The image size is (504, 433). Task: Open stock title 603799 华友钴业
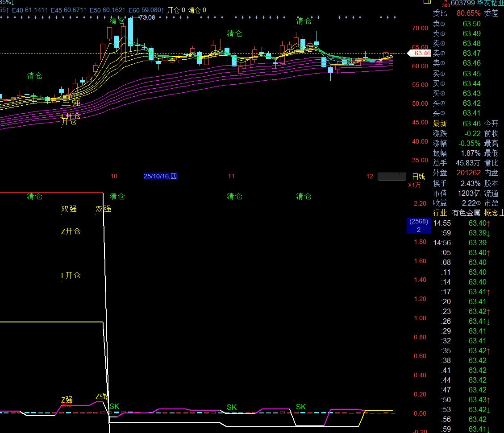[x=477, y=3]
